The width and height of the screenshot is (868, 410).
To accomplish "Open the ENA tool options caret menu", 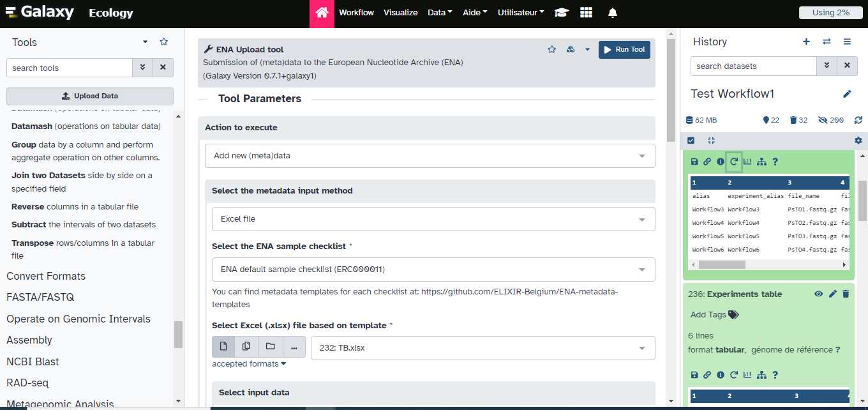I will click(587, 50).
